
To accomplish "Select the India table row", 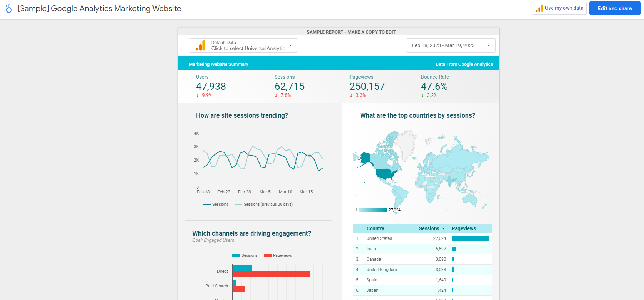I will point(422,249).
